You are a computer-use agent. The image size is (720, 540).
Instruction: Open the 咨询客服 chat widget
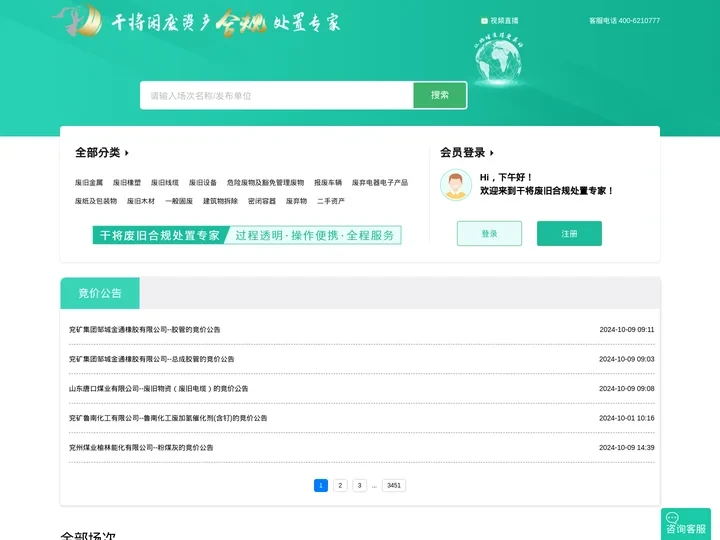coord(686,524)
